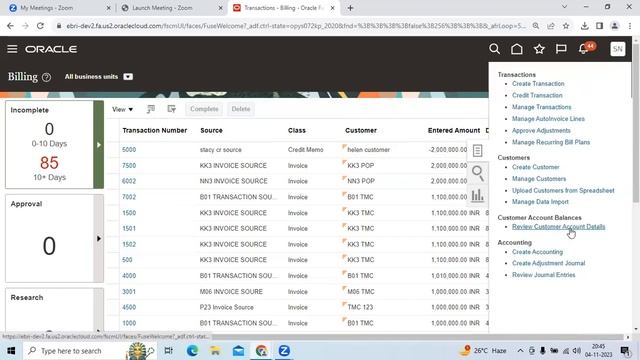The image size is (640, 360).
Task: Click the Oracle logo
Action: pos(51,49)
